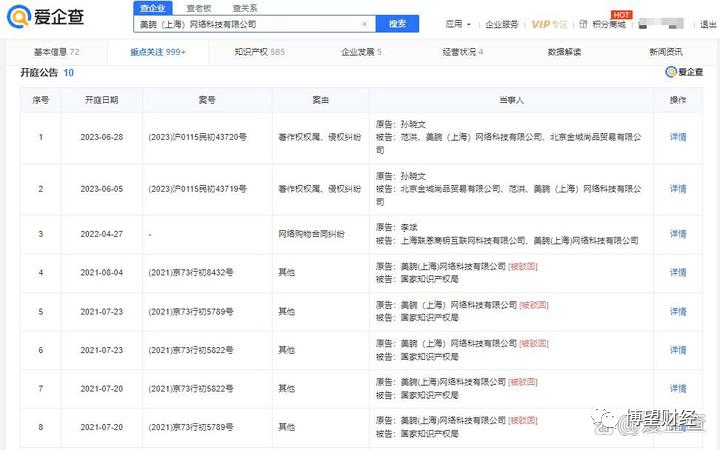The image size is (720, 450).
Task: Open 详情 for case row 1
Action: [x=677, y=136]
